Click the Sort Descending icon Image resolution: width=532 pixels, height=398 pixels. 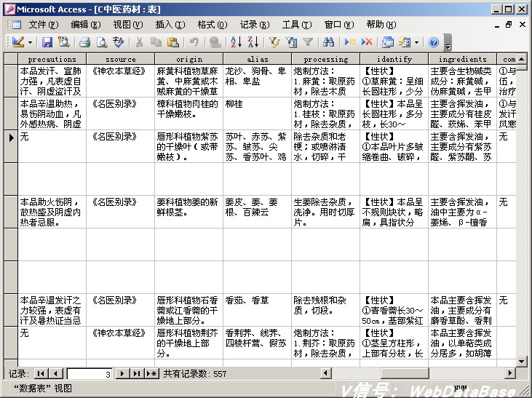click(x=253, y=42)
